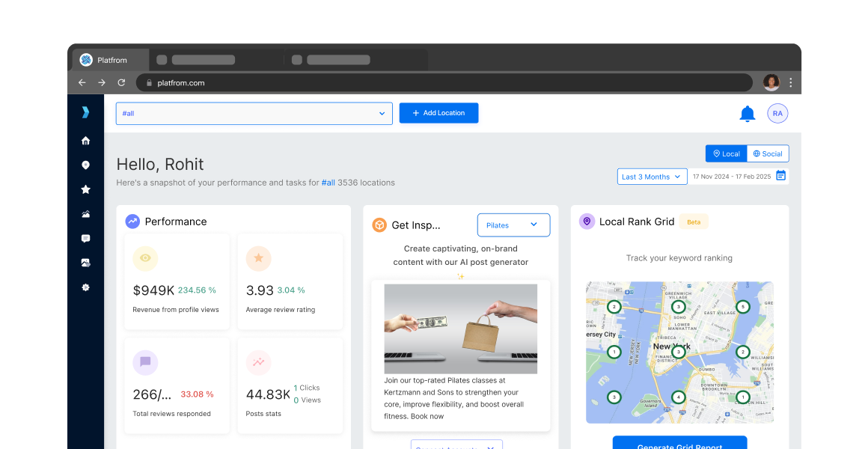Image resolution: width=868 pixels, height=449 pixels.
Task: Click the 234.56 % growth figure
Action: 197,290
